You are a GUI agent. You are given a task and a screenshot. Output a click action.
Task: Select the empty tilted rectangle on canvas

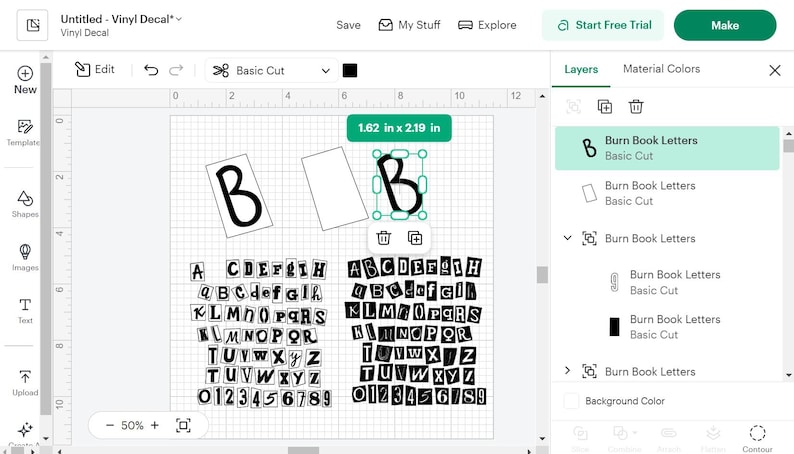335,188
